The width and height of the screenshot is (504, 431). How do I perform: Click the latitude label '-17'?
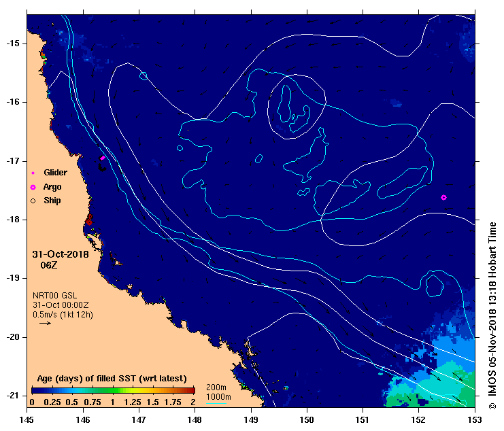pyautogui.click(x=13, y=161)
